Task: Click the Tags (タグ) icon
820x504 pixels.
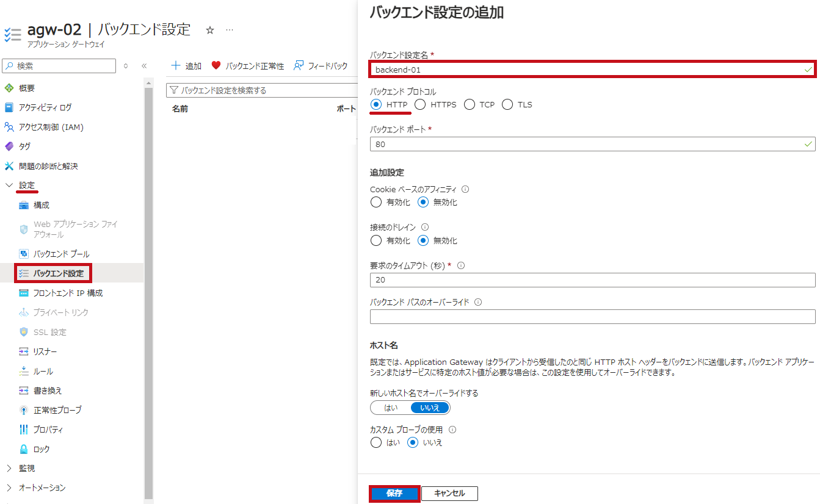Action: [x=9, y=146]
